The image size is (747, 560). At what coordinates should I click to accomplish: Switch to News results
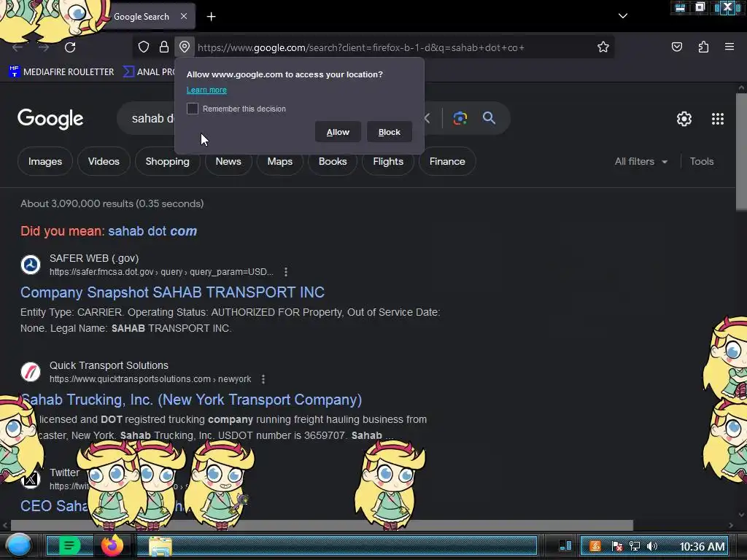[x=228, y=161]
